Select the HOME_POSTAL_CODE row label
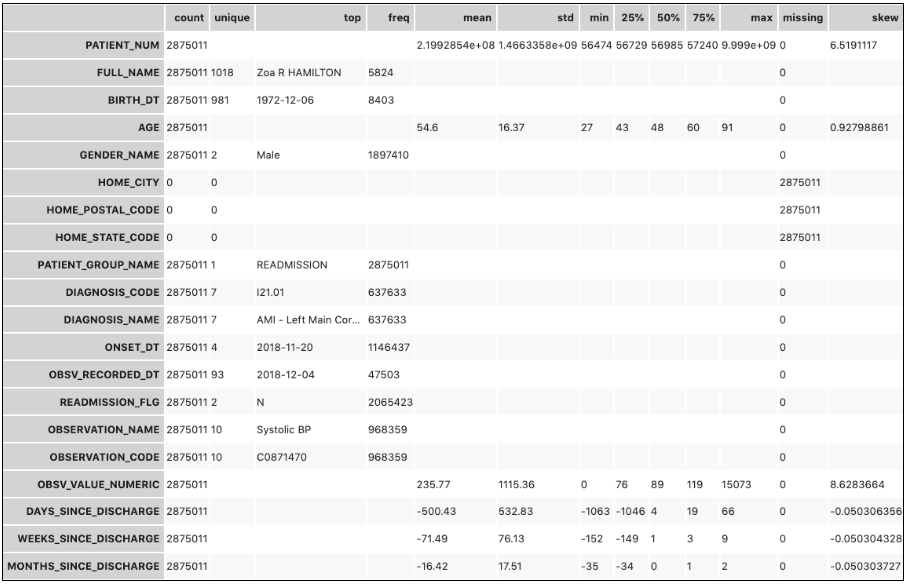Screen dimensions: 906x584 pos(84,210)
